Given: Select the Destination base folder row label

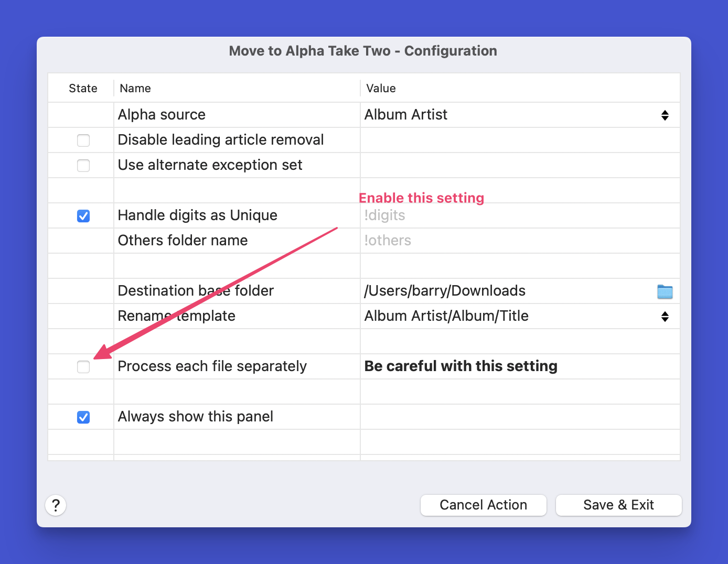Looking at the screenshot, I should click(196, 291).
